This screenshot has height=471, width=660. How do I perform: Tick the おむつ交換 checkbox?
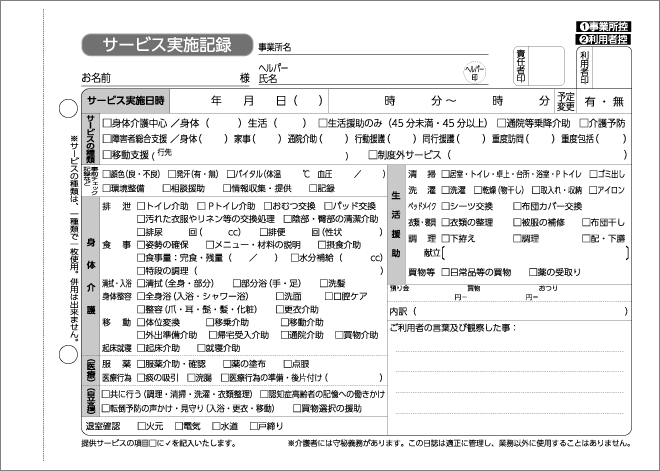268,206
